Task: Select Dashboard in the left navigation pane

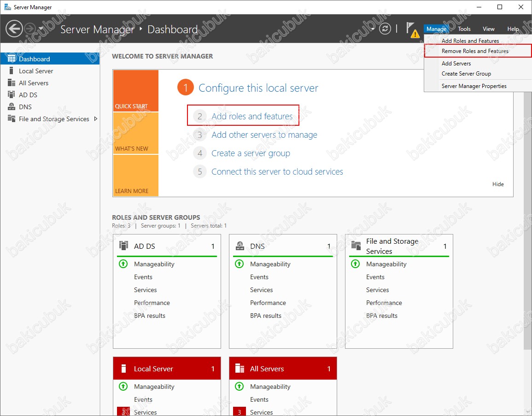Action: 50,59
